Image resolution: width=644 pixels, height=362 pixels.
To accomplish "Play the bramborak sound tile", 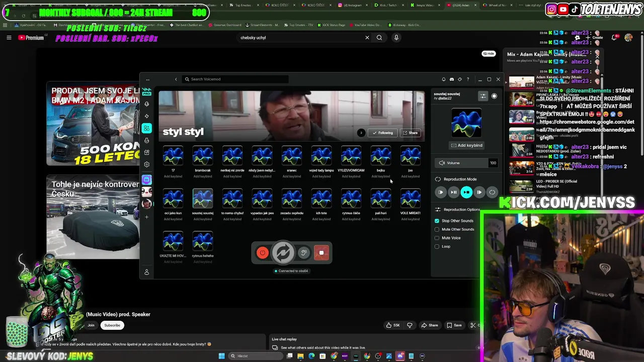I will (203, 156).
